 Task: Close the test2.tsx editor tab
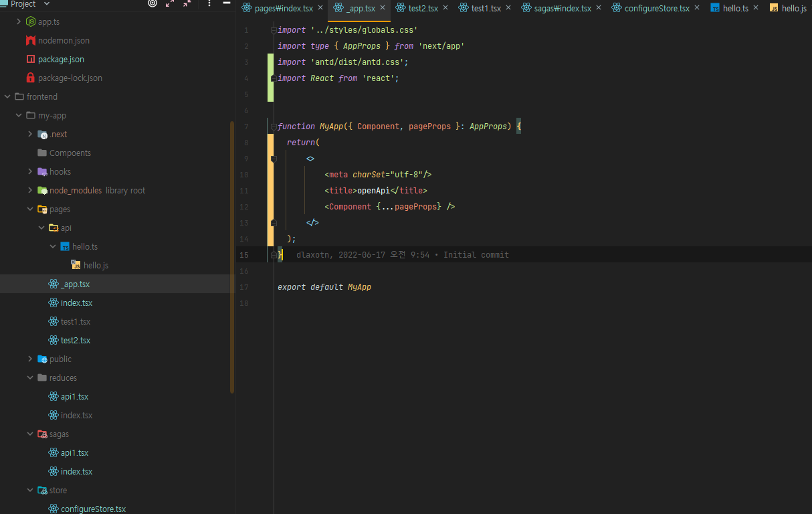click(x=445, y=8)
